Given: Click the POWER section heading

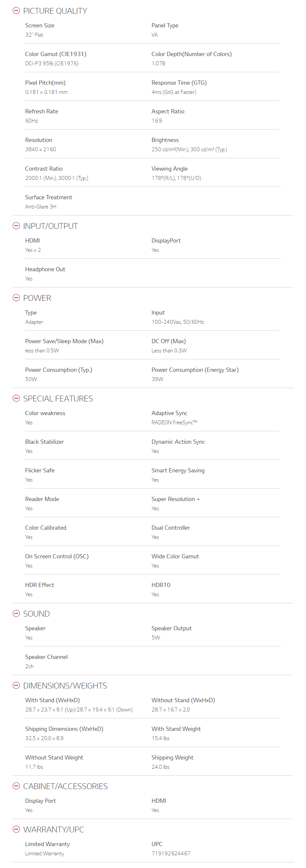Looking at the screenshot, I should [37, 298].
